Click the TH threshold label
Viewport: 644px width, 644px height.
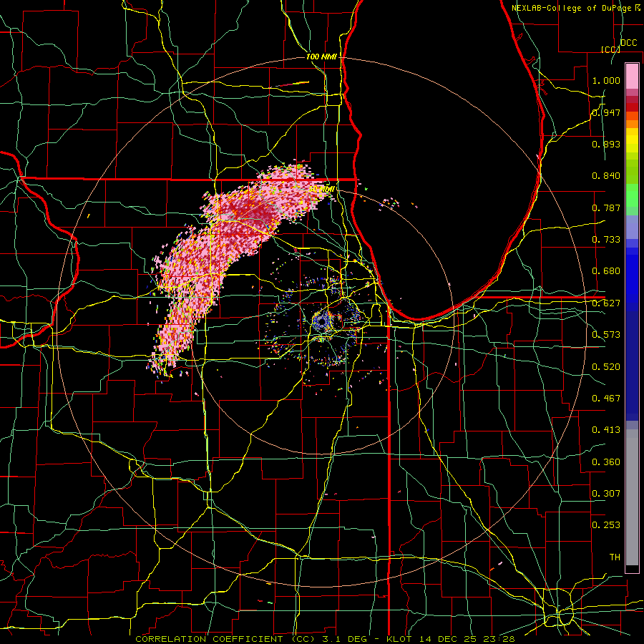point(615,557)
